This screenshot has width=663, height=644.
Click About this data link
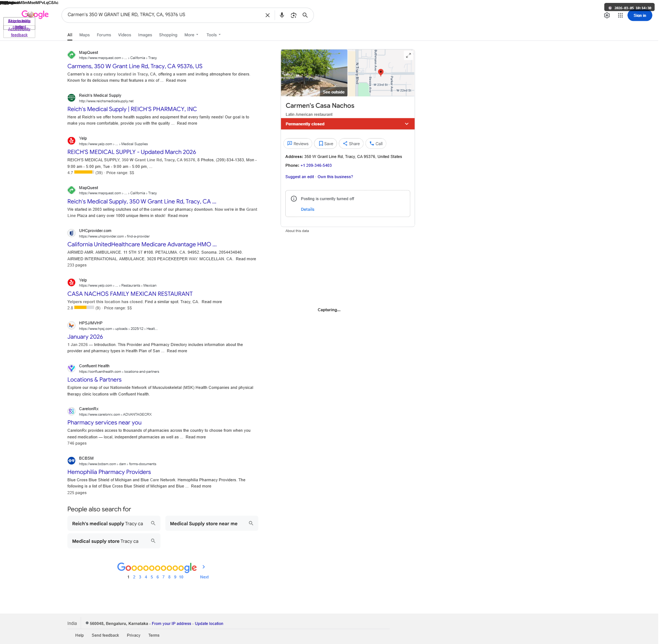point(297,231)
